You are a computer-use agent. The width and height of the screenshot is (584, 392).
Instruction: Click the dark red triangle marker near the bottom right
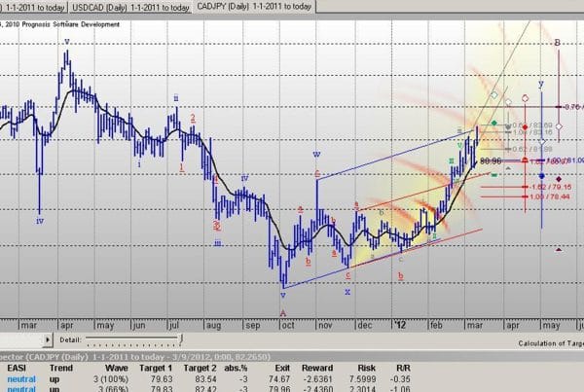coord(557,250)
